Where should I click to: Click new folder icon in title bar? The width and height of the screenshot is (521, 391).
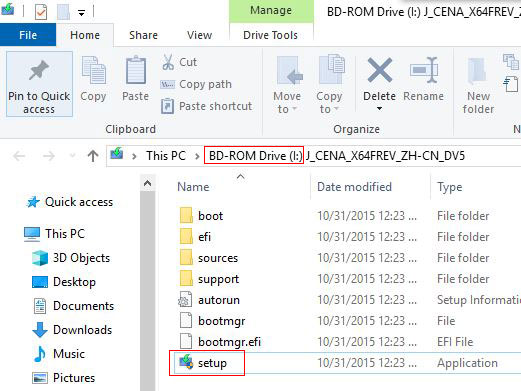tap(63, 12)
